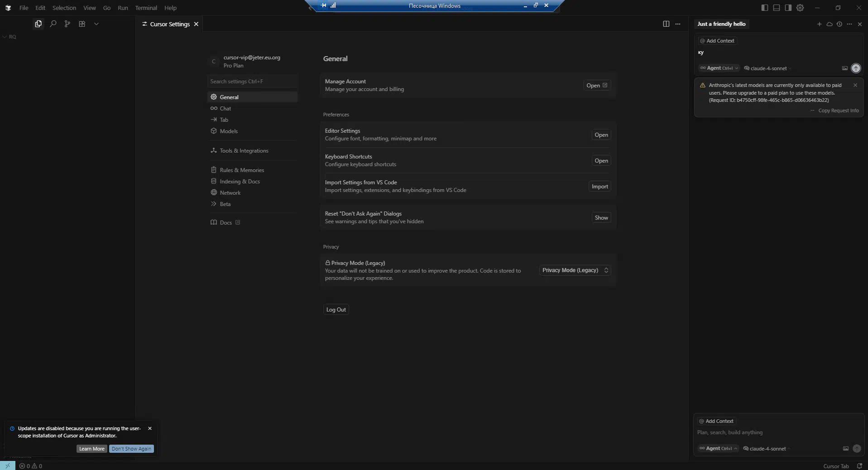Close the chat panel
Screen dimensions: 868x470
pyautogui.click(x=860, y=24)
